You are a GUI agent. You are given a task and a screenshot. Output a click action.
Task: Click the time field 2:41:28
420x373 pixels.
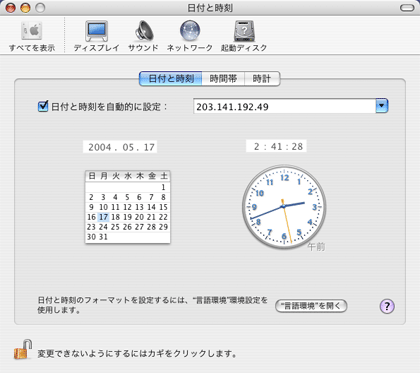coord(276,146)
